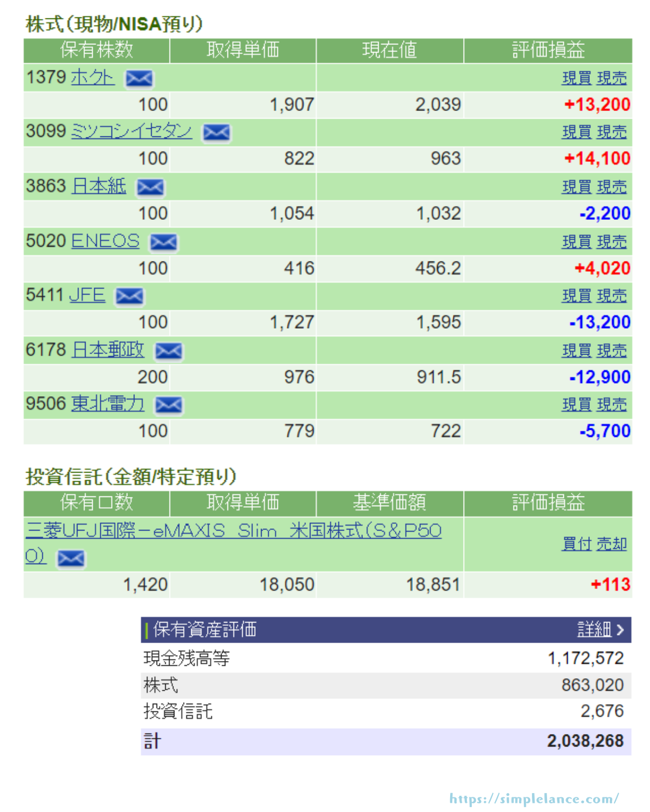Select the envelope icon next to JFE
650x812 pixels.
(129, 296)
